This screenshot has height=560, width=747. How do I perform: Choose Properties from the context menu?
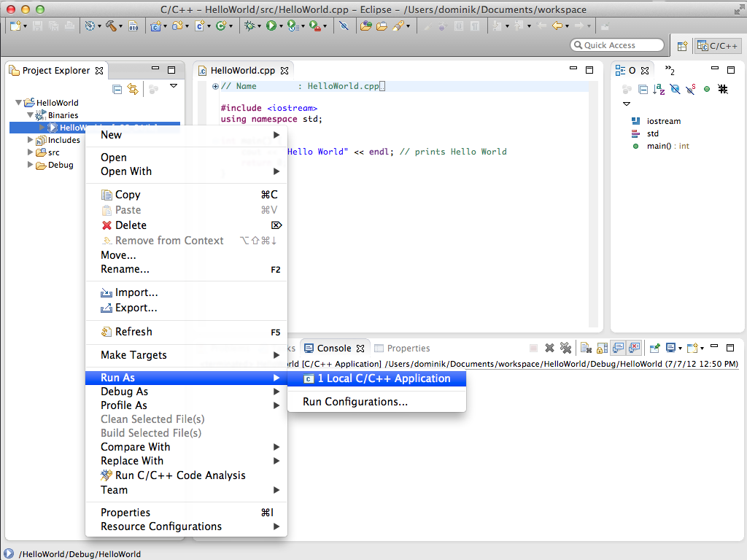coord(186,513)
